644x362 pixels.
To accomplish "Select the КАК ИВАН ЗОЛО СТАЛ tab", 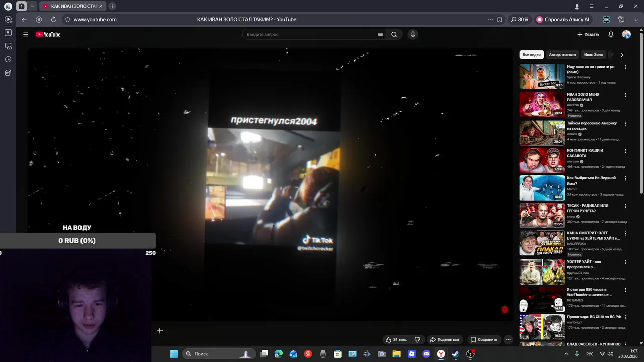I will 72,6.
